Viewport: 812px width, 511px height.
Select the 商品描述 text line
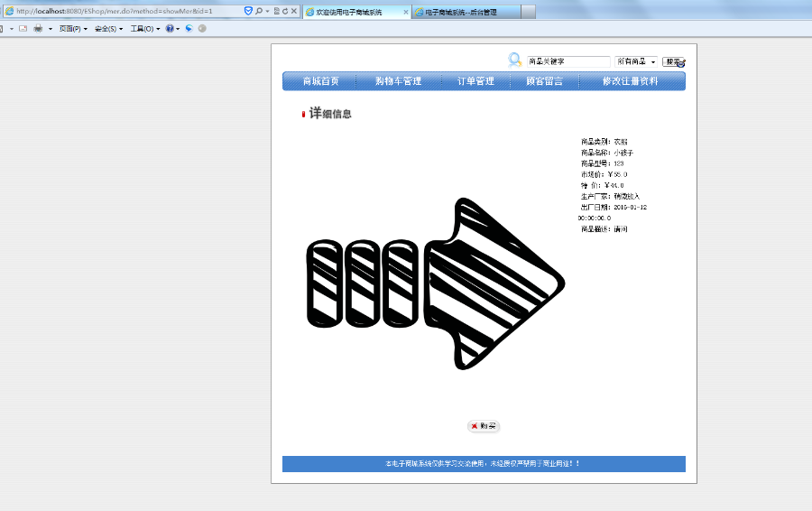(604, 229)
